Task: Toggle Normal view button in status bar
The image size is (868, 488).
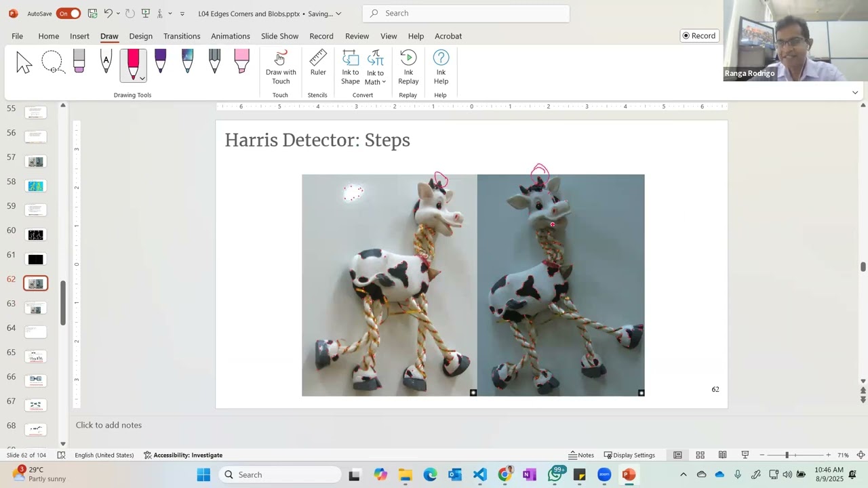Action: point(677,455)
